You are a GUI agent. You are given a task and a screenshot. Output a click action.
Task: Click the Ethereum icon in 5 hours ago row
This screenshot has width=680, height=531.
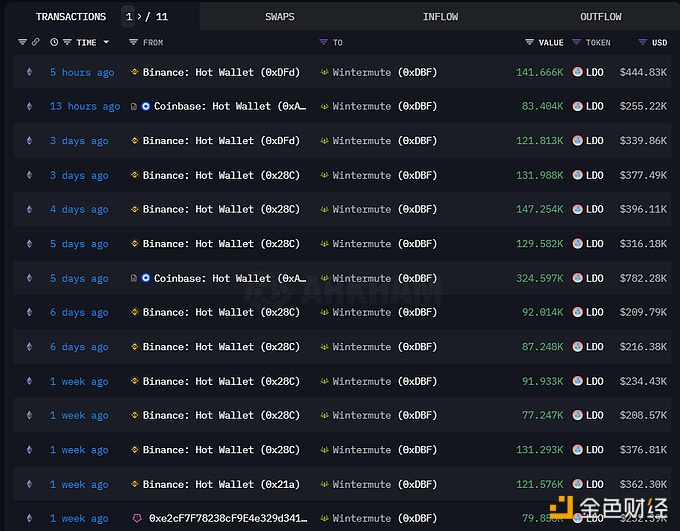(29, 72)
